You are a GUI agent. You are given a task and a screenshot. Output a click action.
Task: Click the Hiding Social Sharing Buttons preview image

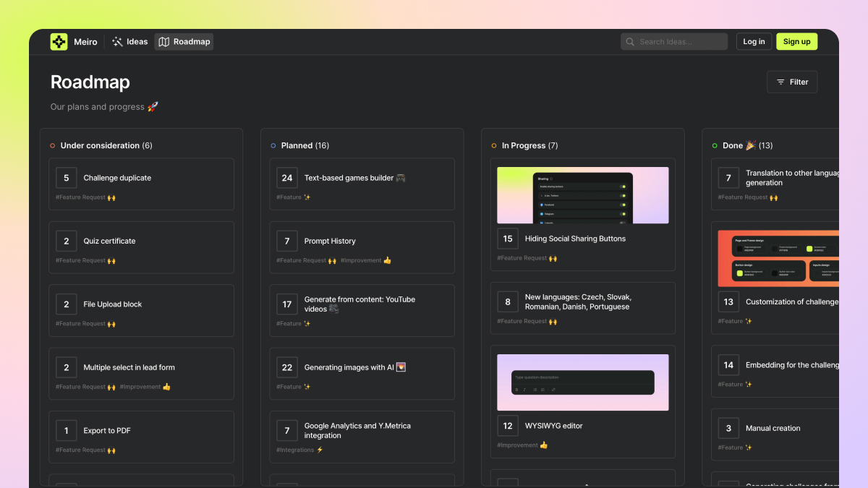pyautogui.click(x=582, y=194)
